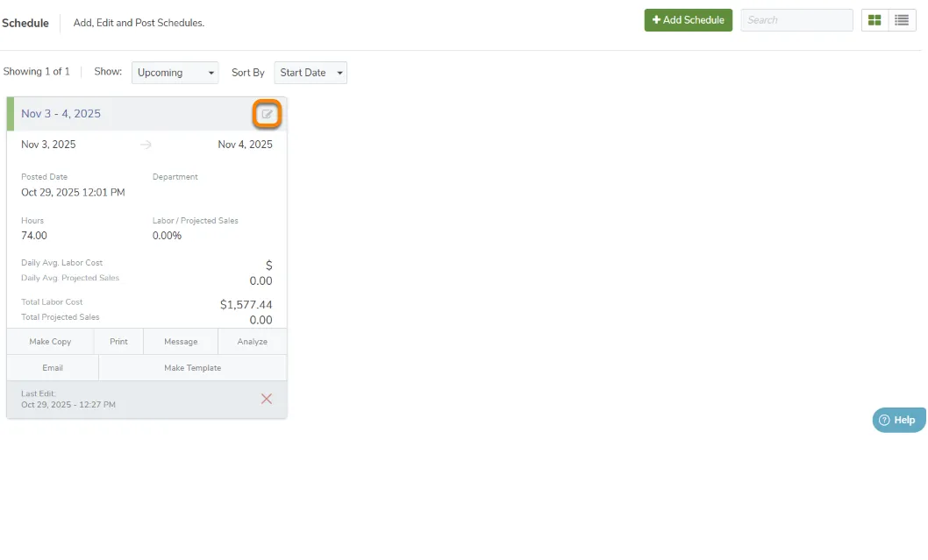This screenshot has height=560, width=928.
Task: Click the Email button
Action: coord(53,368)
